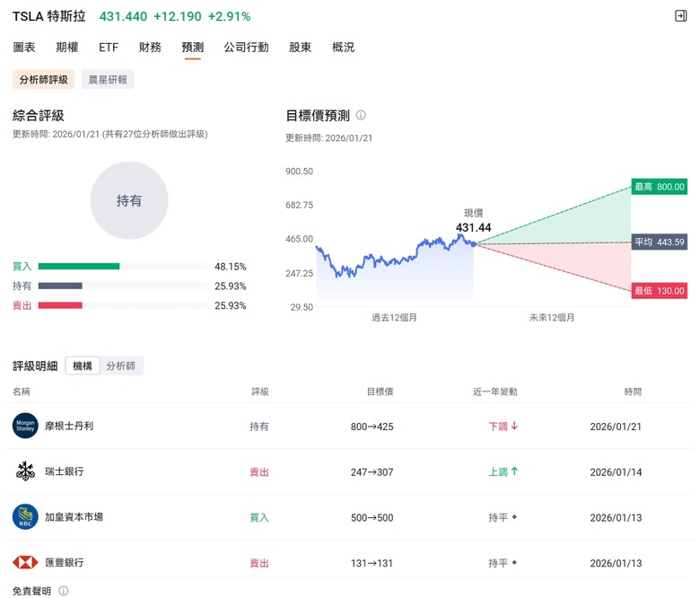This screenshot has height=598, width=700.
Task: Click the 48.15% buy percentage
Action: [231, 267]
